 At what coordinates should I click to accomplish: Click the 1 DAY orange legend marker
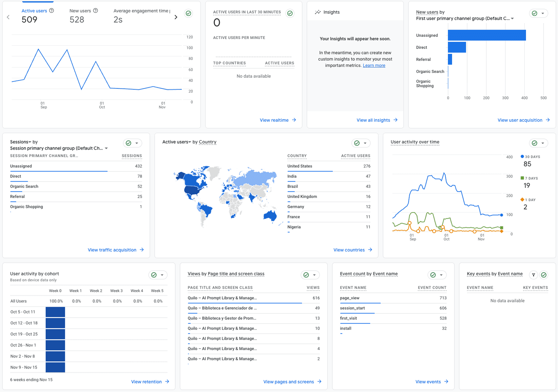(522, 200)
